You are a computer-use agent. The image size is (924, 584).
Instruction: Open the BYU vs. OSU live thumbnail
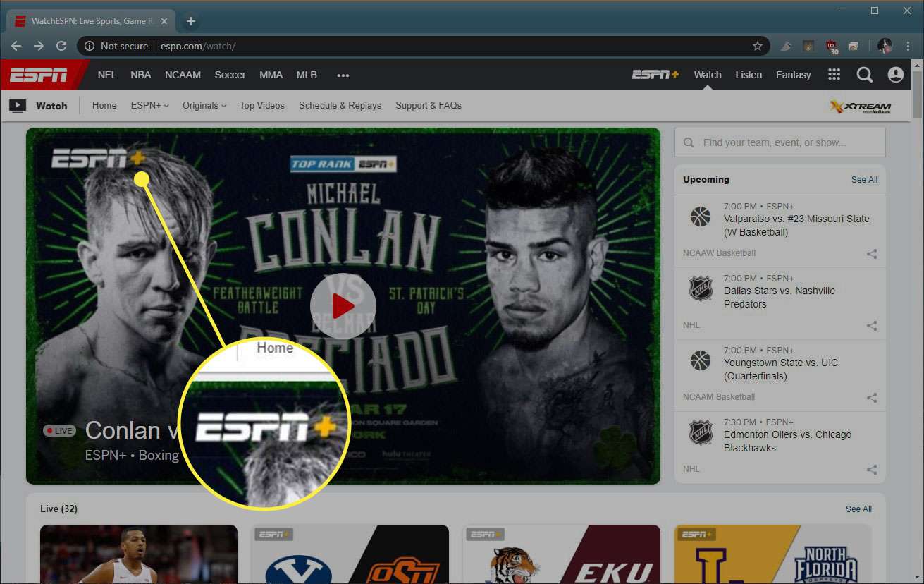[x=350, y=554]
